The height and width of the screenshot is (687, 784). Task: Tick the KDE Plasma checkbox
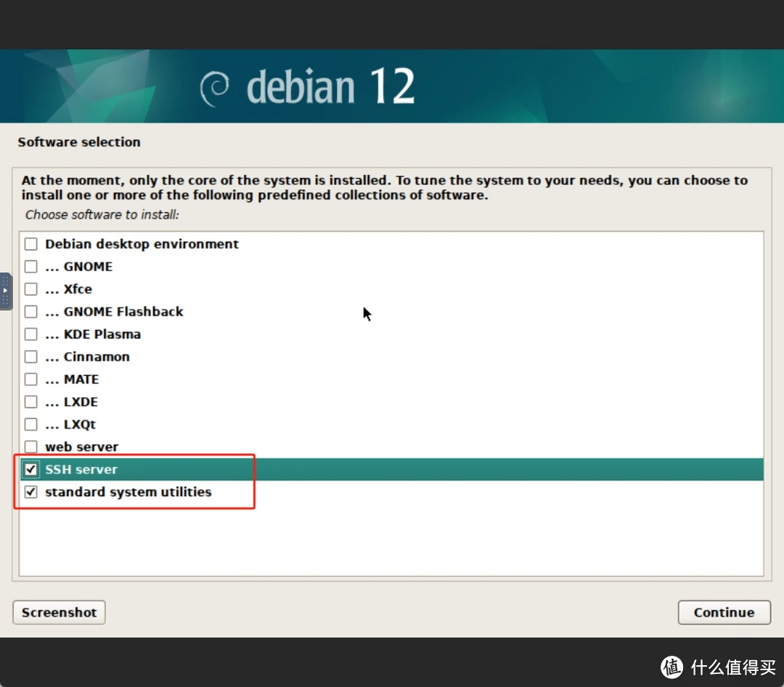click(x=31, y=334)
